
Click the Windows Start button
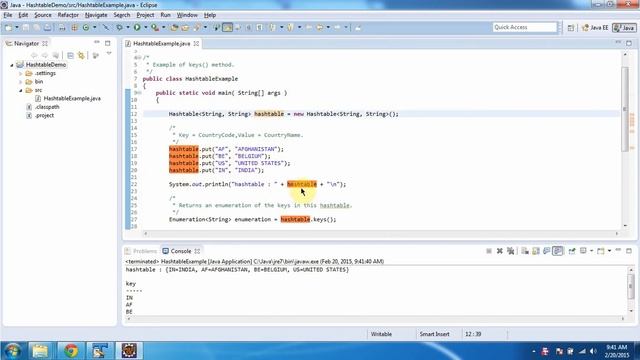click(x=13, y=351)
